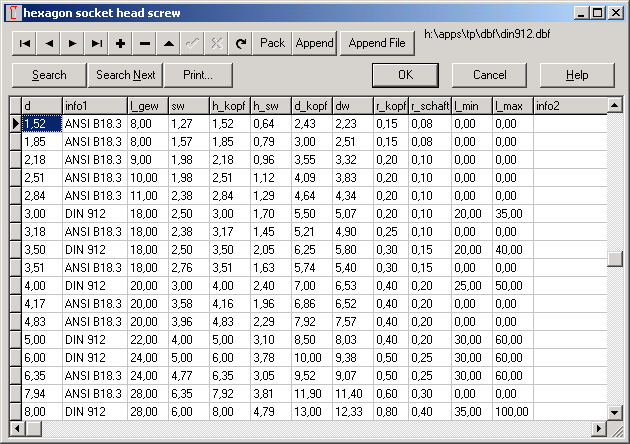Jump to the last record
This screenshot has height=444, width=630.
coord(96,43)
